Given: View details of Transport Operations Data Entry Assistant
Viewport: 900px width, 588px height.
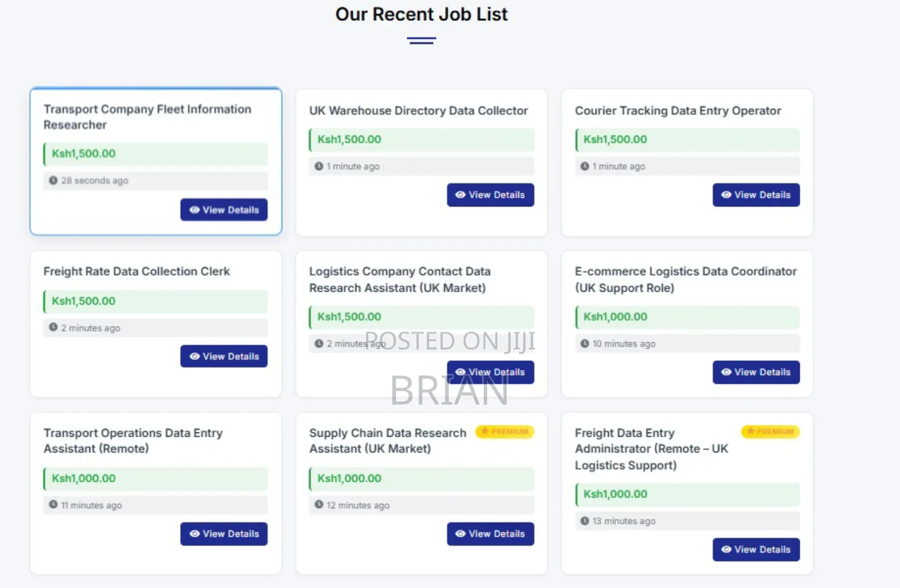Looking at the screenshot, I should (224, 534).
